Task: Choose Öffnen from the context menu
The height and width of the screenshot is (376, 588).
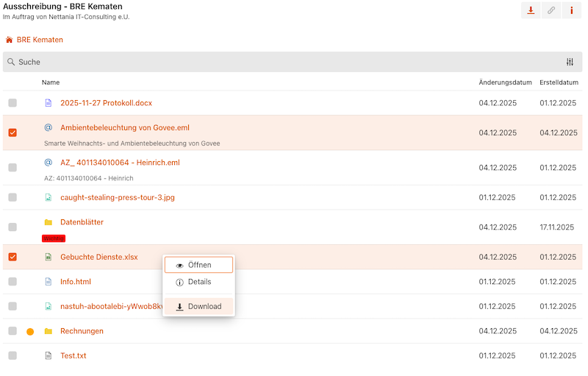Action: [198, 265]
